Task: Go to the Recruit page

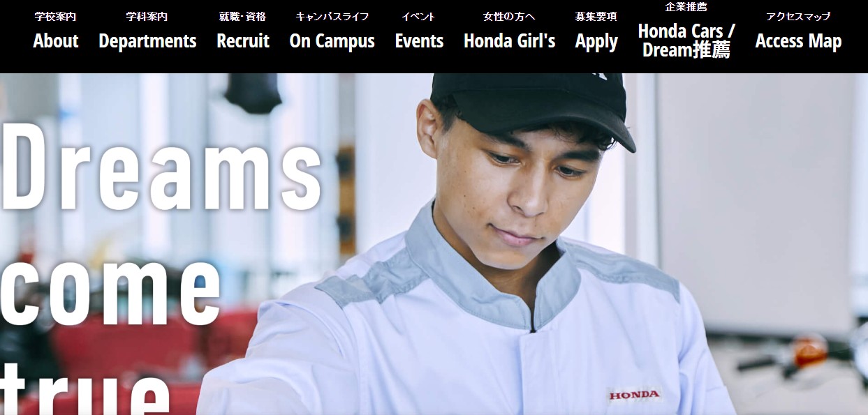Action: tap(243, 41)
